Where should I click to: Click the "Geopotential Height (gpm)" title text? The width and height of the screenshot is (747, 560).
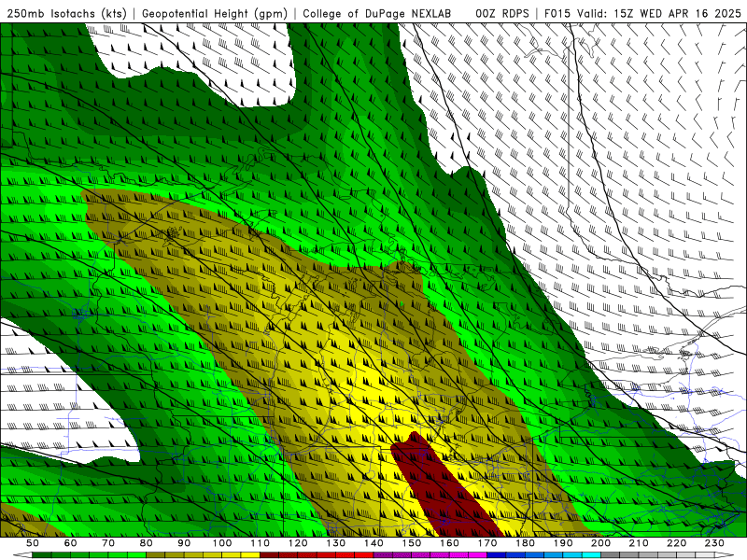(x=215, y=13)
